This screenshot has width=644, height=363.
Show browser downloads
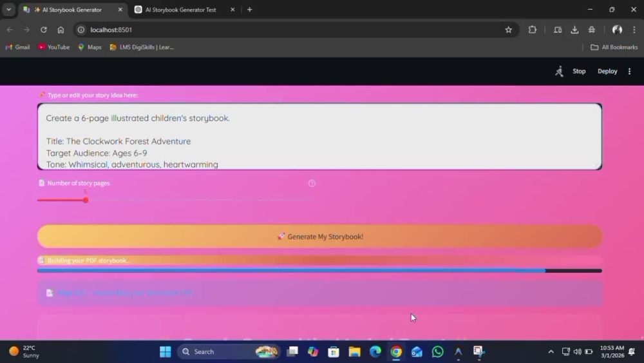click(x=574, y=30)
